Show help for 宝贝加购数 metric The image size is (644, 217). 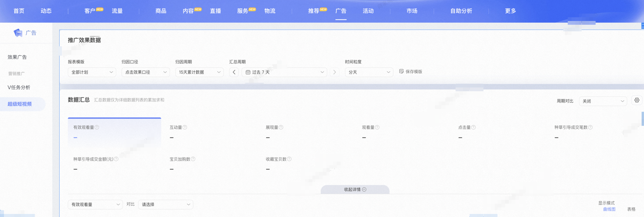coord(193,159)
